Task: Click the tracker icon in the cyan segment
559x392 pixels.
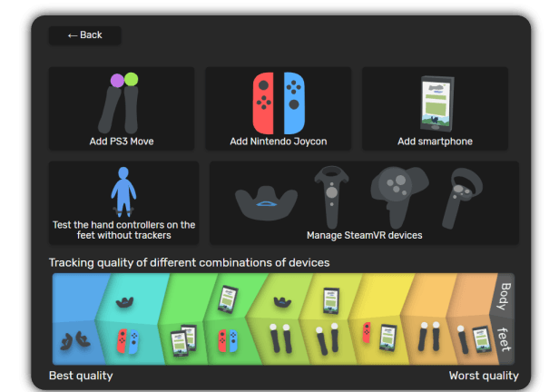Action: coord(124,302)
